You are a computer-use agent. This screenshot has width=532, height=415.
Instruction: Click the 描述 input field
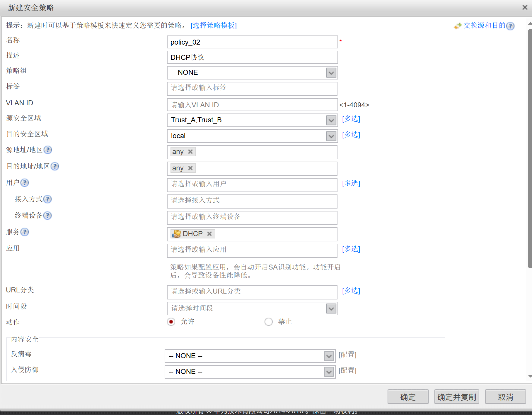[x=253, y=57]
